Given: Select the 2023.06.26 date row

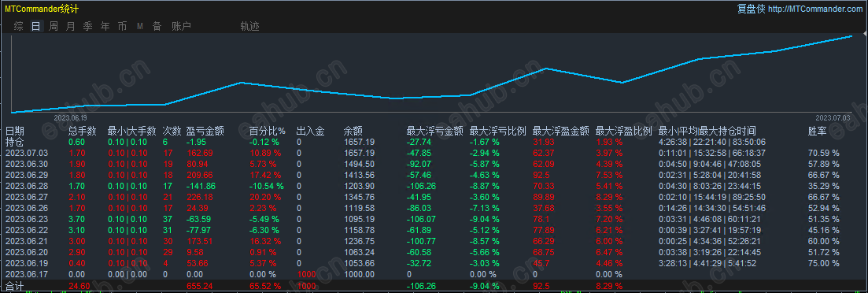Looking at the screenshot, I should [x=27, y=208].
